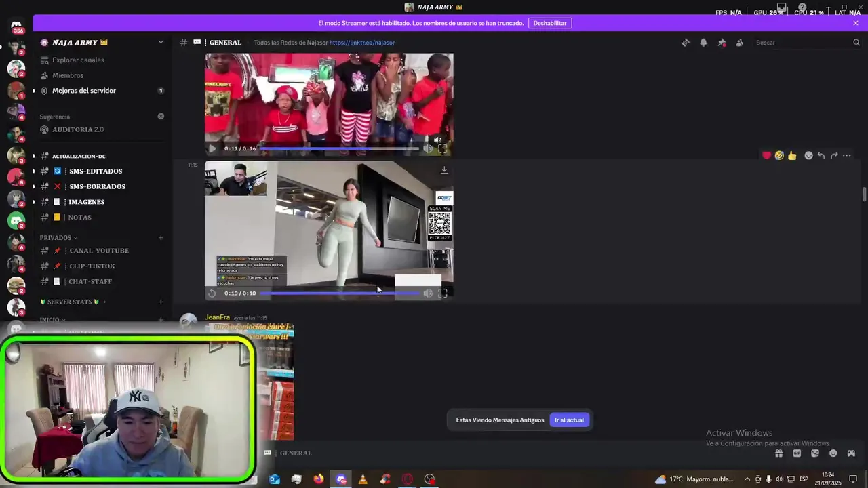Open the NAJA ARMY server dropdown
868x488 pixels.
tap(161, 42)
